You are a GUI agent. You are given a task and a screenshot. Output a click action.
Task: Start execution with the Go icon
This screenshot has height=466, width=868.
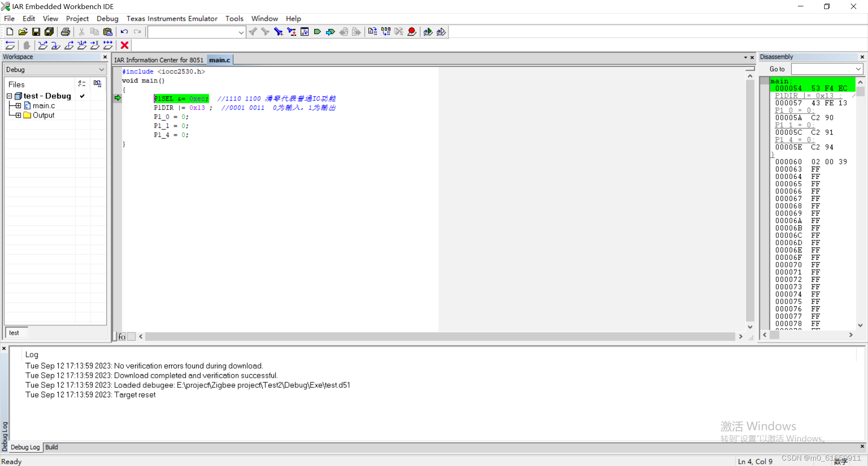tap(108, 45)
